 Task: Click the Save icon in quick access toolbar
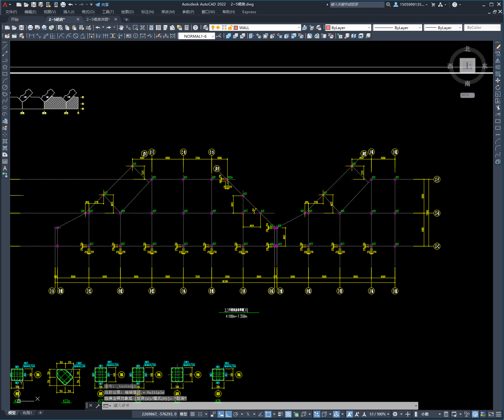pyautogui.click(x=34, y=5)
